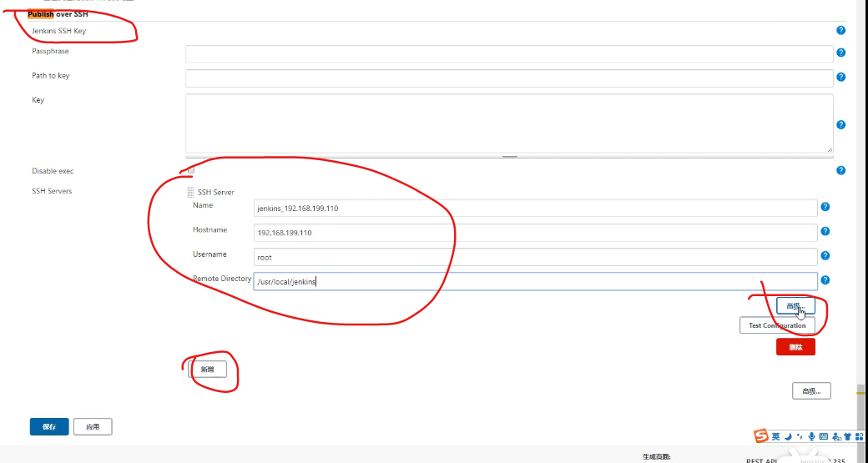The image size is (868, 463).
Task: Click the microphone voice input icon
Action: (811, 436)
